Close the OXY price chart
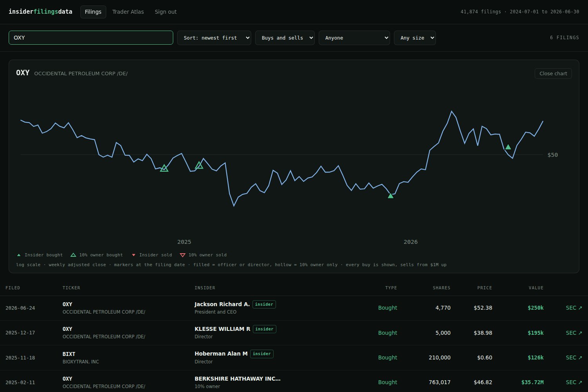 (553, 73)
